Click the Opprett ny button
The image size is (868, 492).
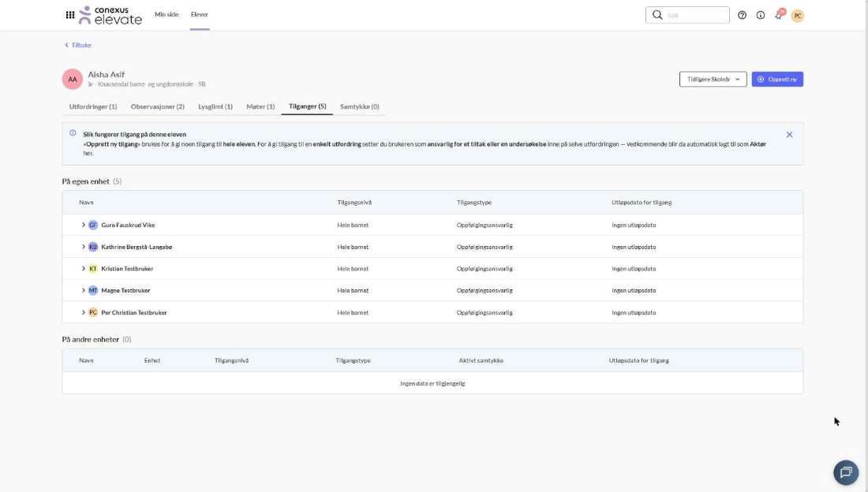click(x=777, y=79)
